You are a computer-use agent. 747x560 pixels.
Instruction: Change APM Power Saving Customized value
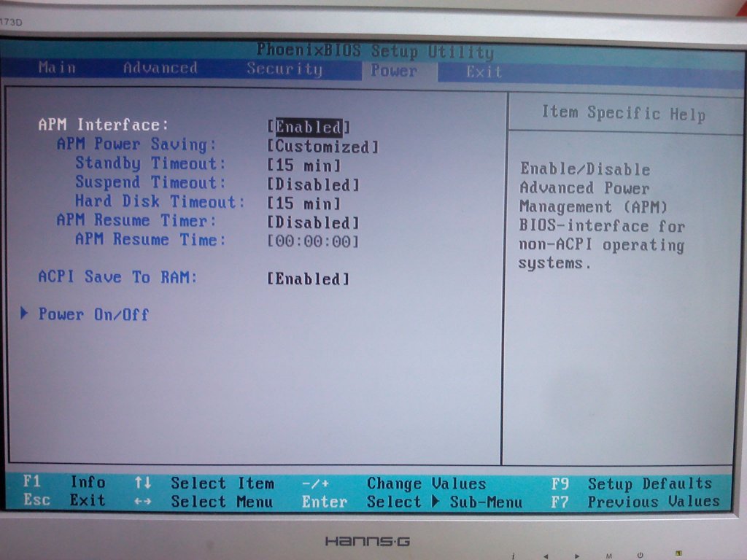(322, 146)
